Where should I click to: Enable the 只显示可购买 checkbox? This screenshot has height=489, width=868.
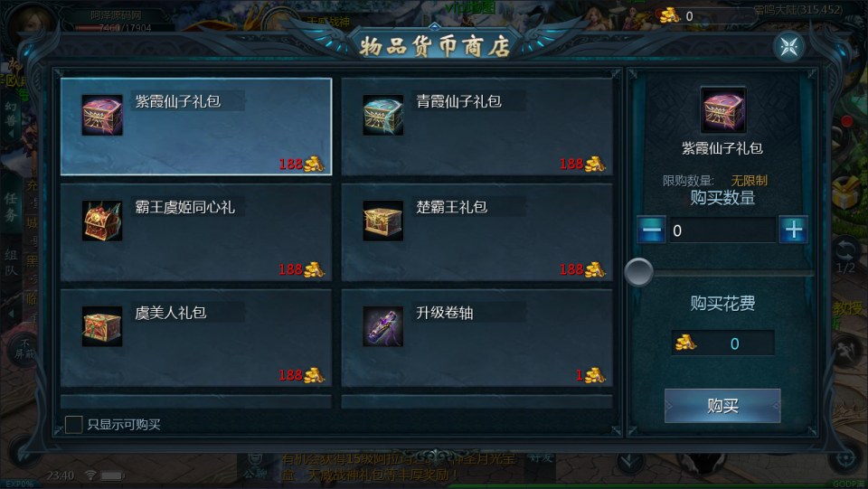[x=73, y=424]
